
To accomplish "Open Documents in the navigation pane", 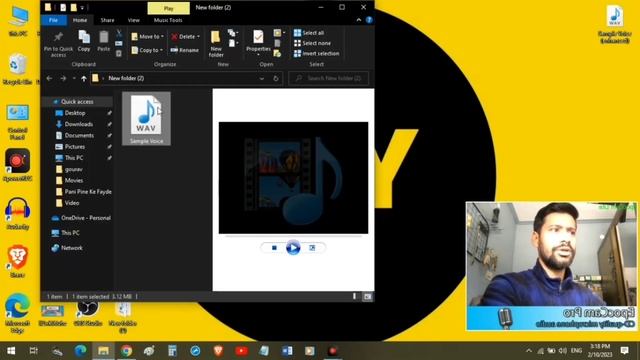I will (x=79, y=136).
